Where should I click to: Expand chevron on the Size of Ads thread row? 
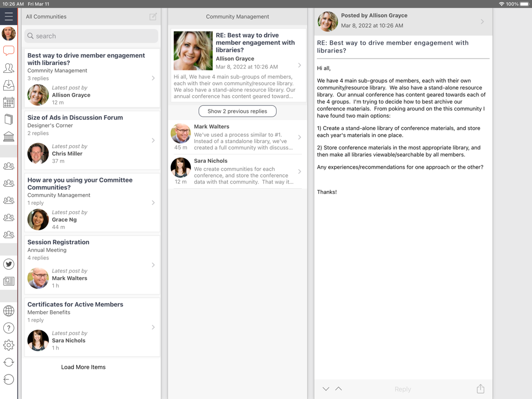pos(153,140)
